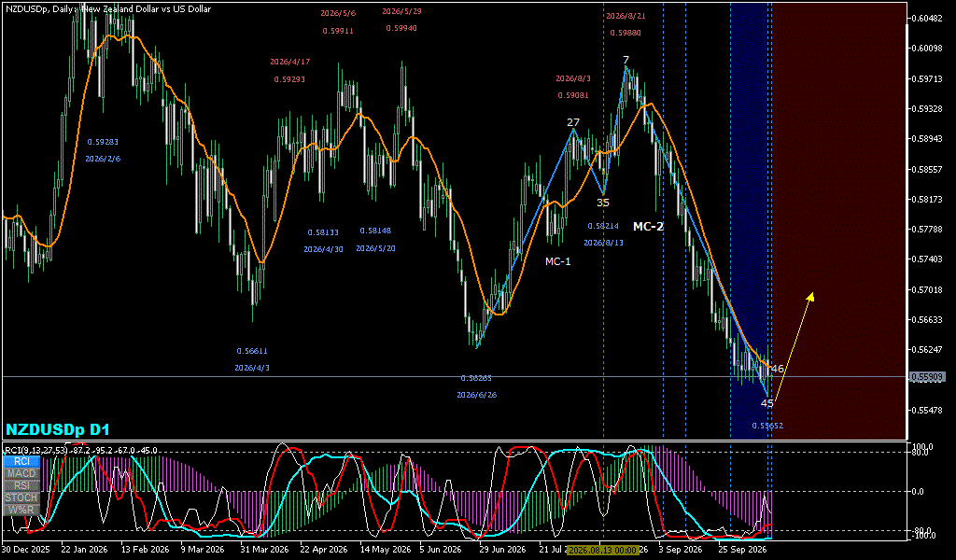Click the blue low label 0.58214

coord(603,226)
